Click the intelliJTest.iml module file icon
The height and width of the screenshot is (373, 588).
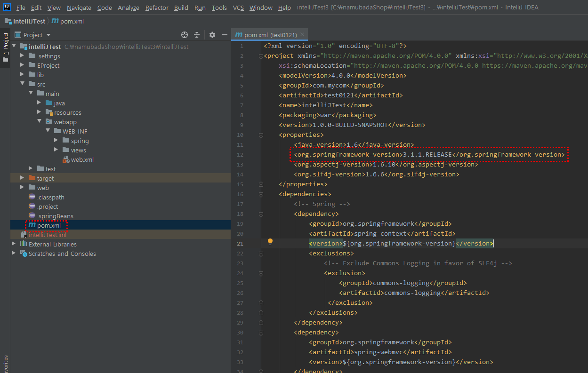[24, 235]
